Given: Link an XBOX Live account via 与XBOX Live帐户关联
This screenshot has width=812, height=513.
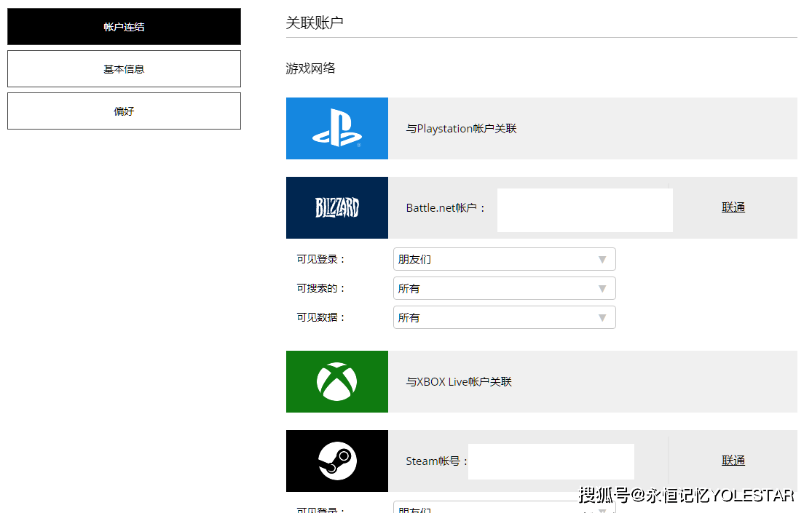Looking at the screenshot, I should click(x=459, y=381).
